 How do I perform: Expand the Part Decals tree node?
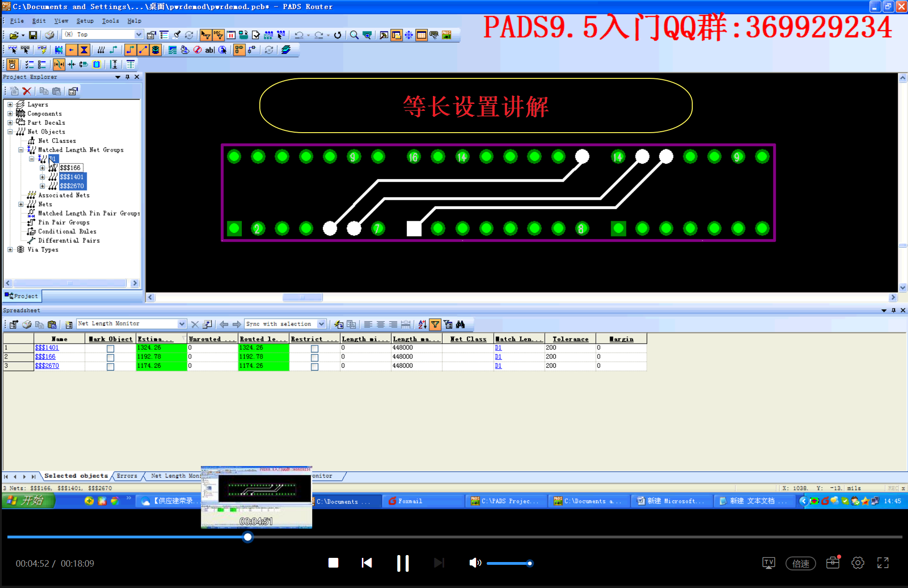coord(10,122)
